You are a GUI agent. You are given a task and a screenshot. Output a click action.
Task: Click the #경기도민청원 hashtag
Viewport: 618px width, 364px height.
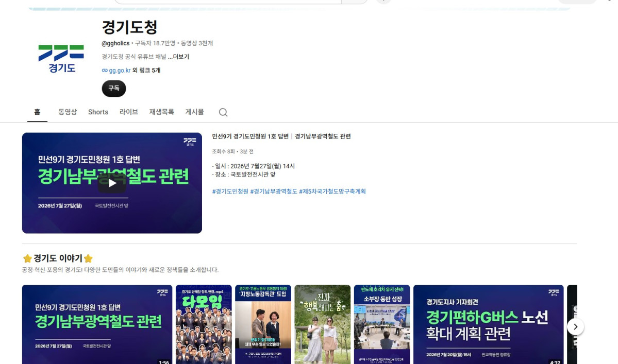pos(230,191)
